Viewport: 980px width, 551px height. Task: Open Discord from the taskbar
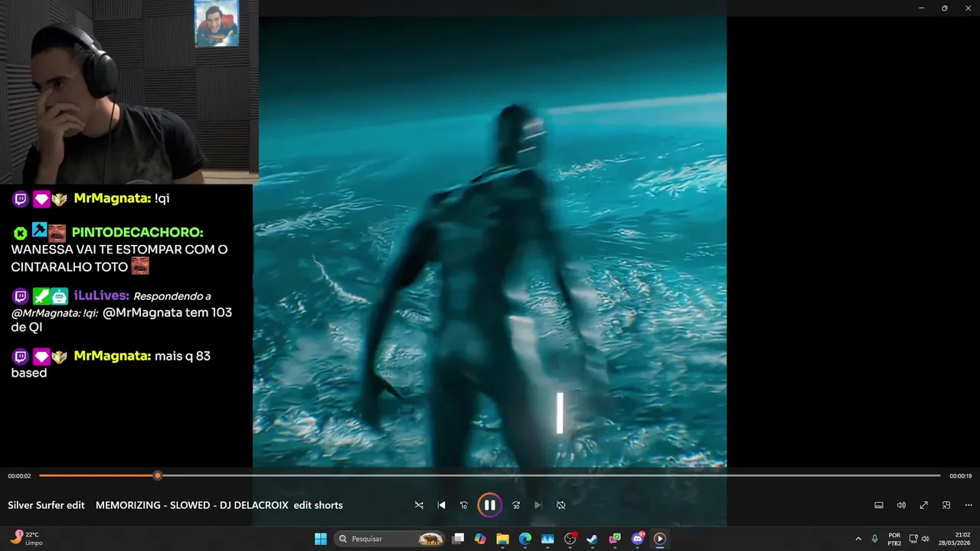(638, 539)
